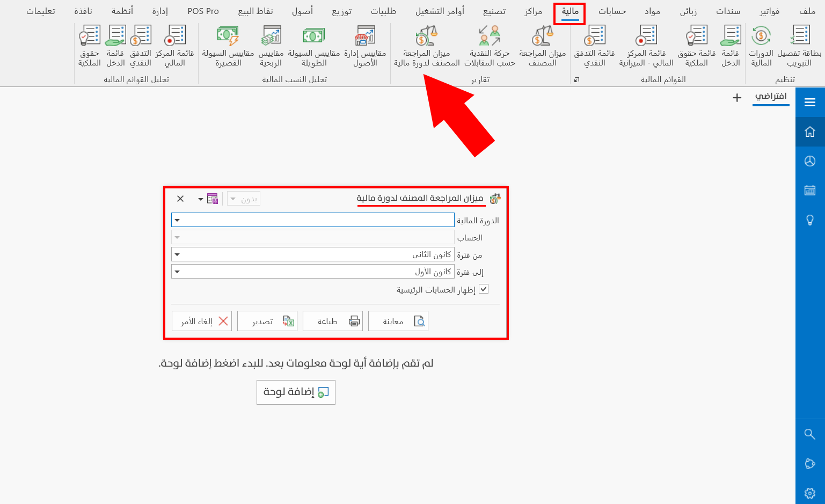Screen dimensions: 825x504
Task: Open the تعليمات menu tab
Action: pos(41,11)
